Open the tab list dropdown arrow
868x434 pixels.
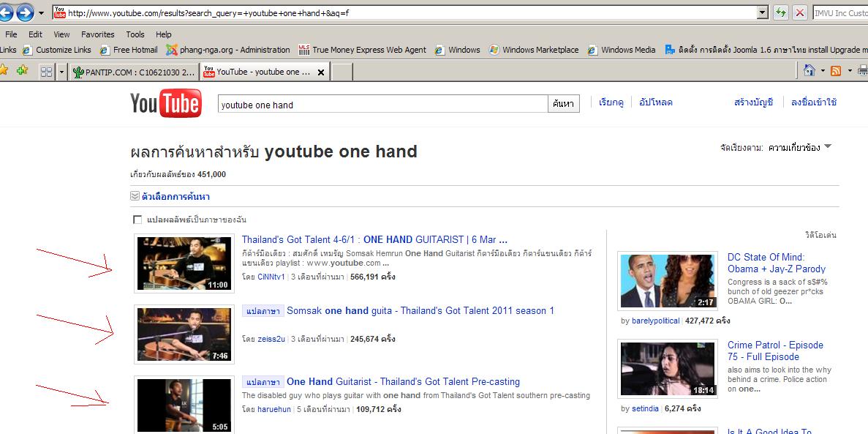pyautogui.click(x=61, y=72)
